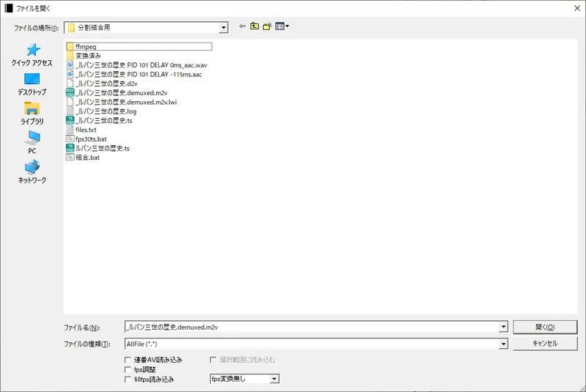Viewport: 586px width, 392px height.
Task: Select the file 結合.bat
Action: pos(87,158)
